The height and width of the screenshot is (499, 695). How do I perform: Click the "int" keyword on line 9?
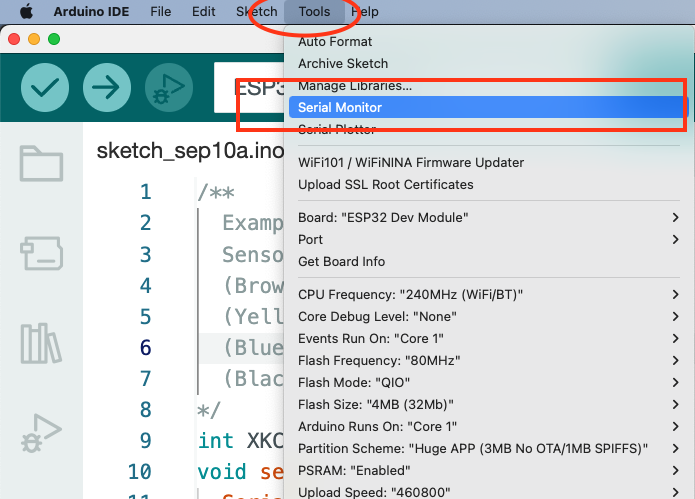(x=215, y=441)
